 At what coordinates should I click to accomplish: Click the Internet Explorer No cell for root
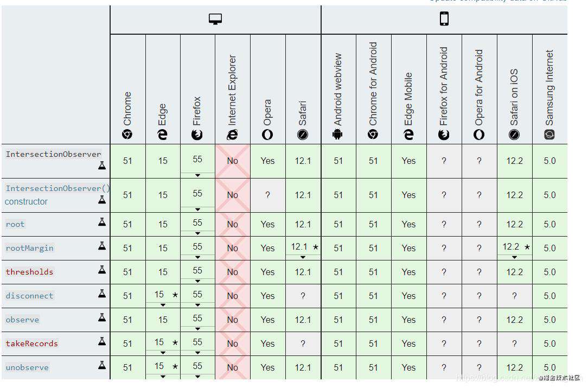(x=233, y=225)
